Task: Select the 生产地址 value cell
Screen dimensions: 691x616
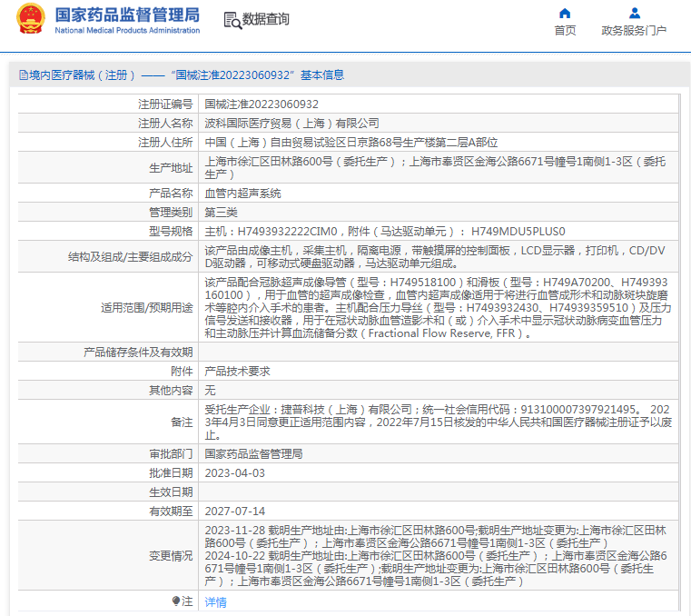Action: [438, 167]
